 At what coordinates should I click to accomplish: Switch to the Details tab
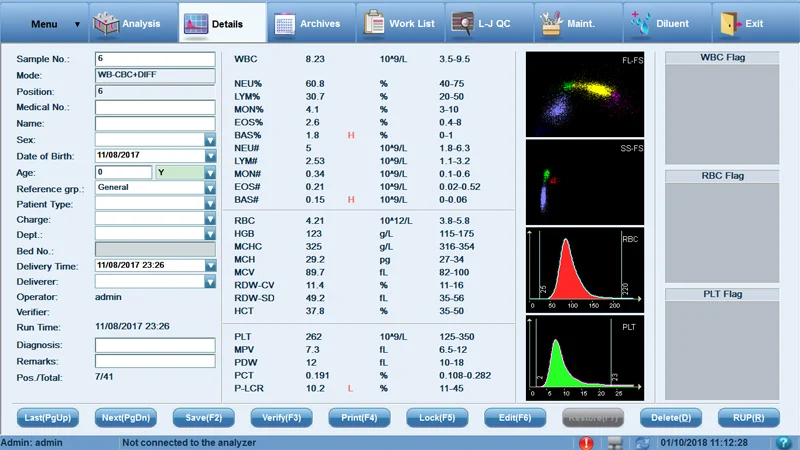[x=221, y=23]
